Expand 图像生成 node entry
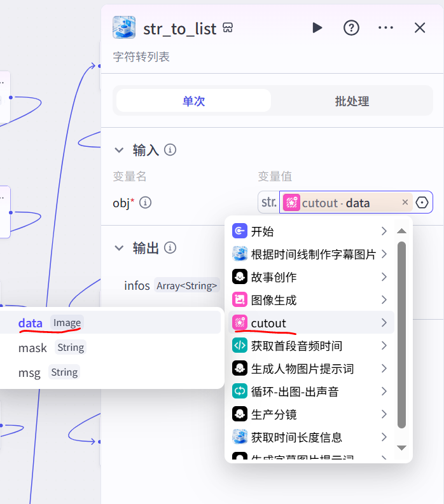 coord(311,299)
